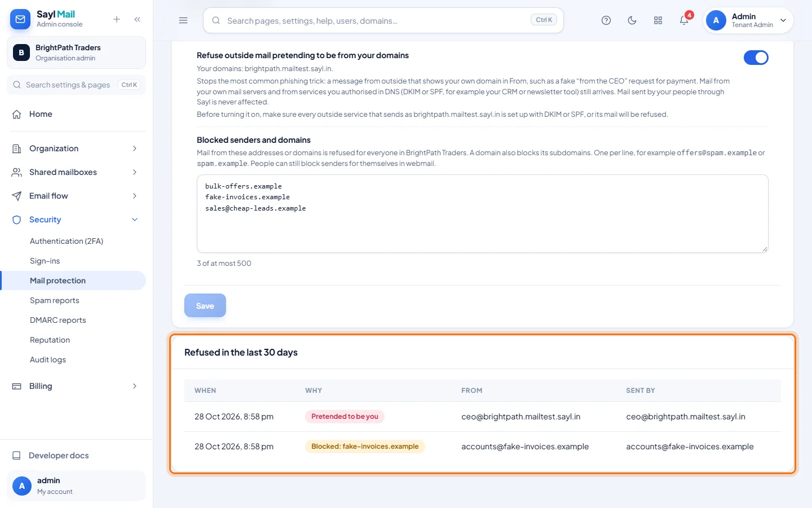This screenshot has height=508, width=812.
Task: Collapse the Security section chevron
Action: coord(135,220)
